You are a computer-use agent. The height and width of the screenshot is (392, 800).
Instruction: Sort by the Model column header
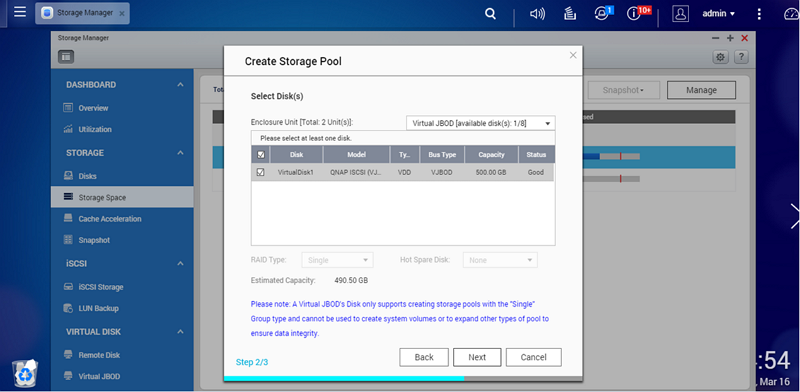click(357, 155)
